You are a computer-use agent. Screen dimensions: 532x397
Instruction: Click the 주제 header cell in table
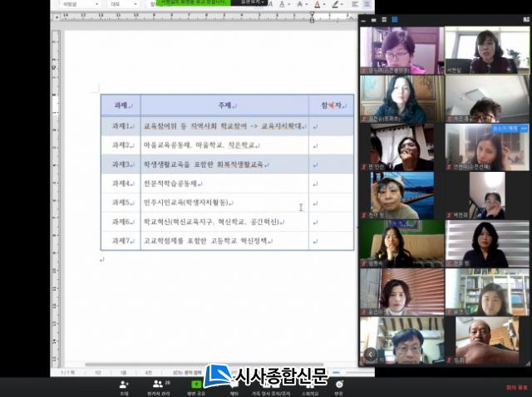point(224,105)
